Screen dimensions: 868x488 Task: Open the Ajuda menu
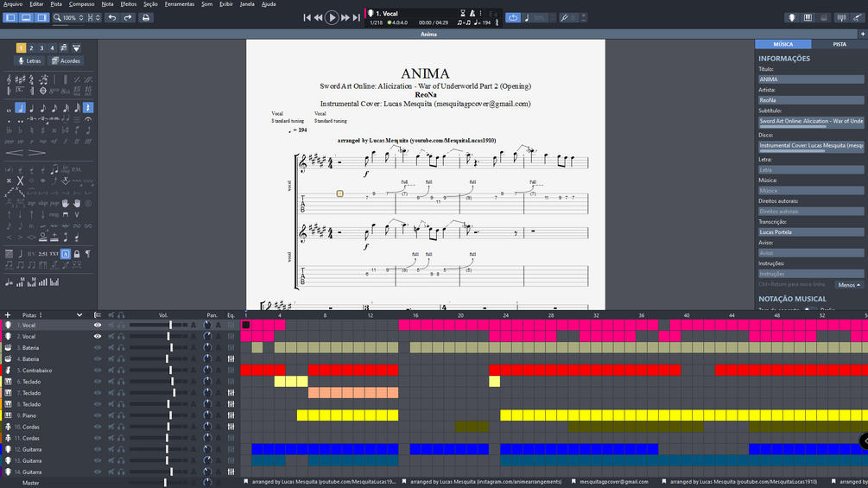[x=269, y=3]
